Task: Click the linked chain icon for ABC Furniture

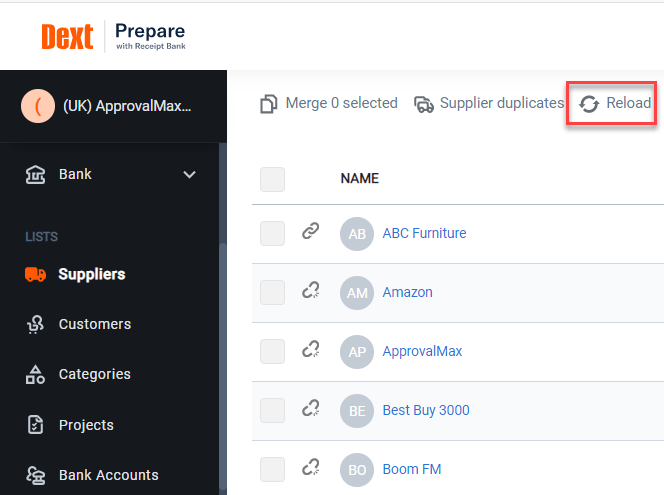Action: tap(311, 232)
